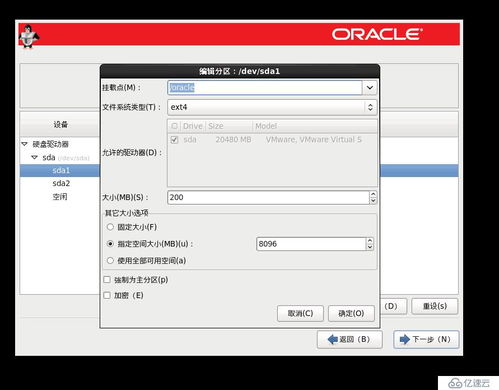Enable force to be primary partition checkbox

click(107, 280)
